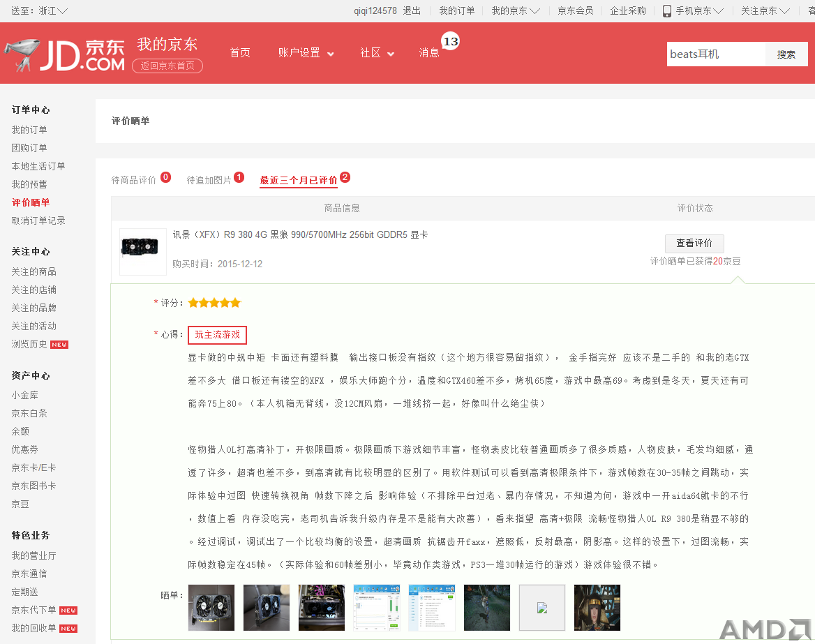Open the 13 unread messages badge
Image resolution: width=815 pixels, height=644 pixels.
click(x=450, y=42)
